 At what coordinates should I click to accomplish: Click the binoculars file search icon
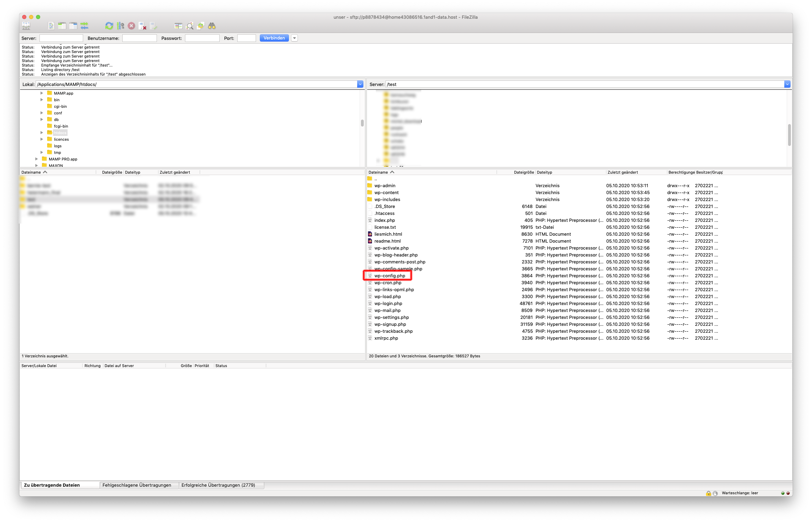pos(212,26)
